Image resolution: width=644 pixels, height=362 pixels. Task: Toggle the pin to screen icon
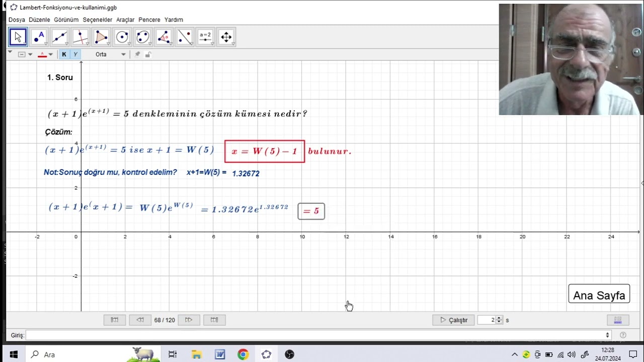tap(137, 54)
